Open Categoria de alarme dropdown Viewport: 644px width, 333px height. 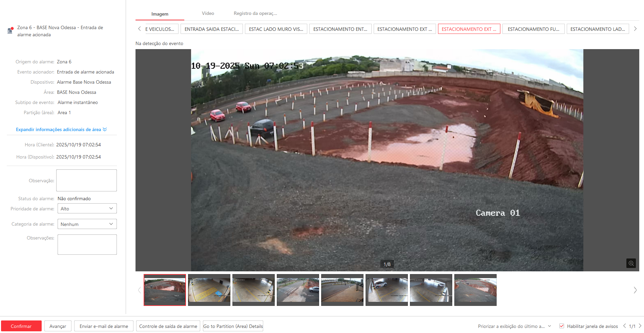(87, 224)
